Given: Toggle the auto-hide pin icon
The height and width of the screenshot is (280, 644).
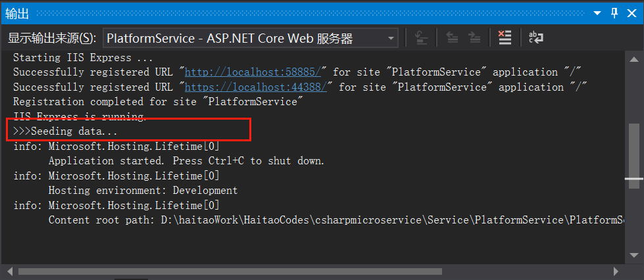Looking at the screenshot, I should (x=614, y=13).
